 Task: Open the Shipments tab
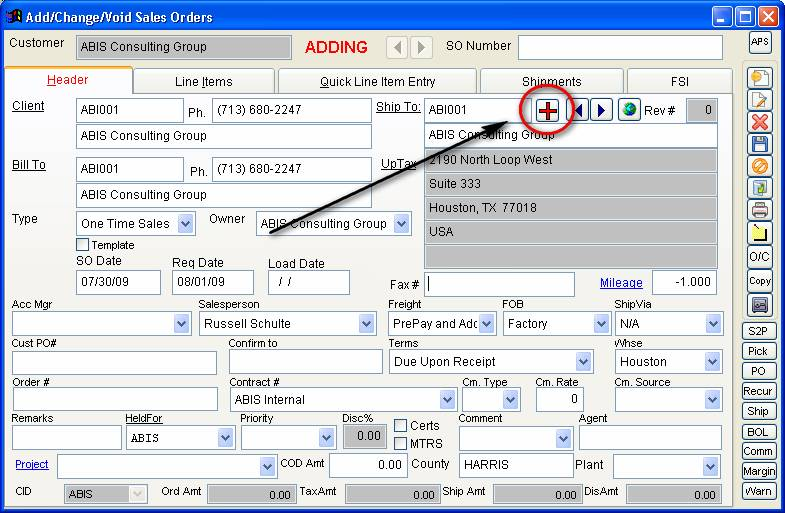(x=551, y=82)
